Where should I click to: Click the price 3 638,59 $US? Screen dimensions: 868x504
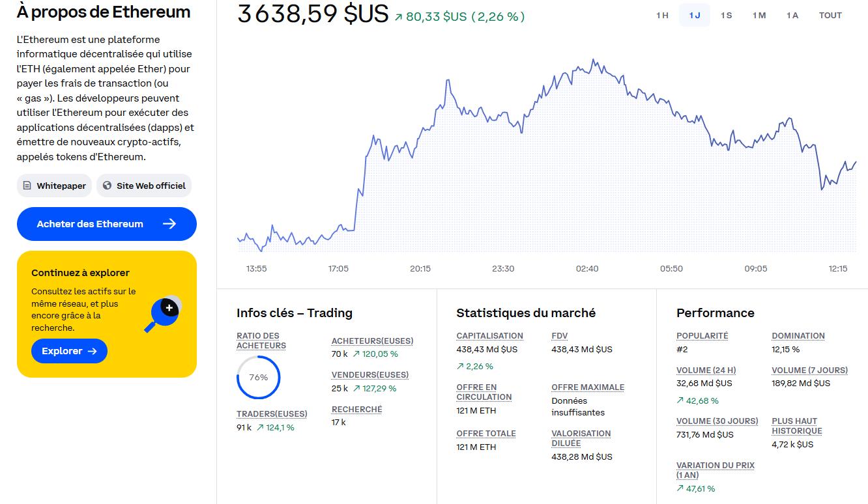(x=313, y=14)
